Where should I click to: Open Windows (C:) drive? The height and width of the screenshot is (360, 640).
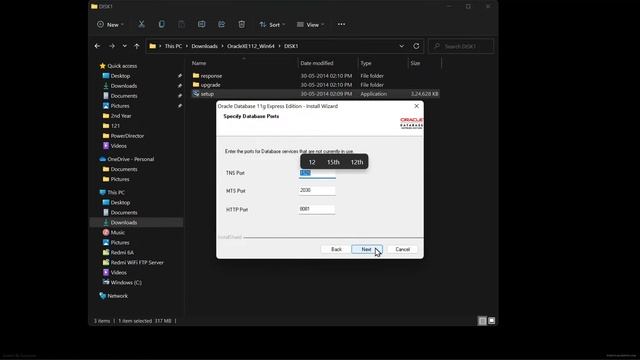point(126,282)
